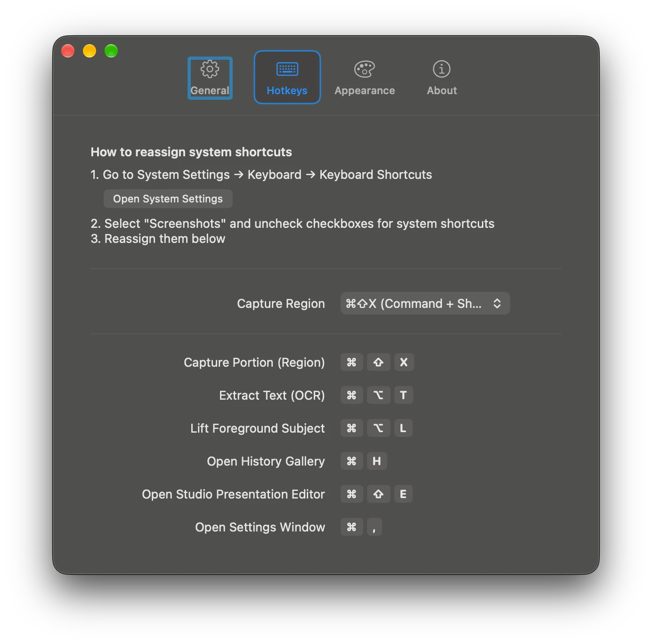Click the 'Lift Foreground Subject' label text

258,428
